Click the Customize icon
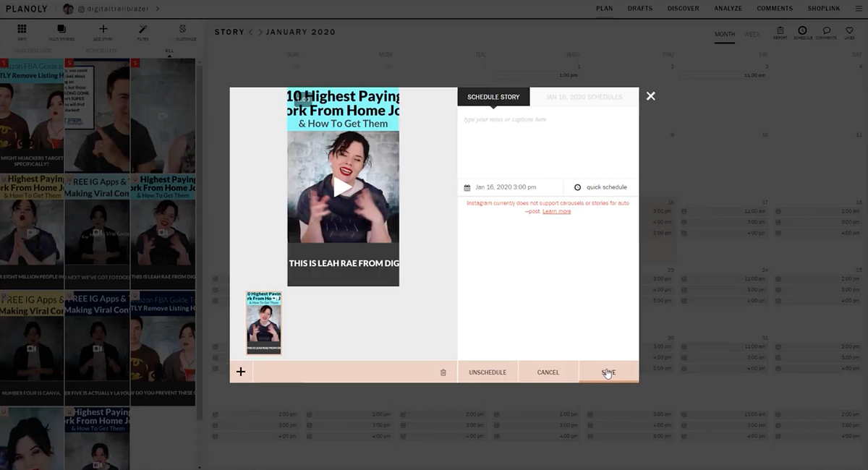868x470 pixels. click(x=183, y=29)
